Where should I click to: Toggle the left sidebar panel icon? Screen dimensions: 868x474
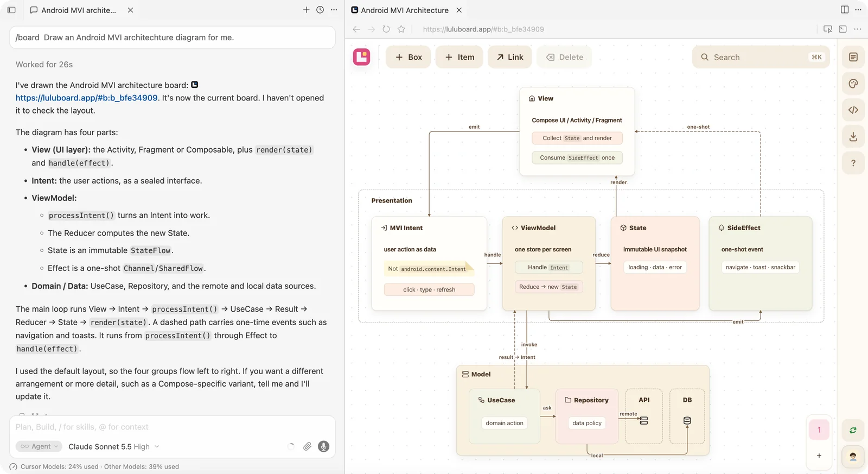point(11,10)
